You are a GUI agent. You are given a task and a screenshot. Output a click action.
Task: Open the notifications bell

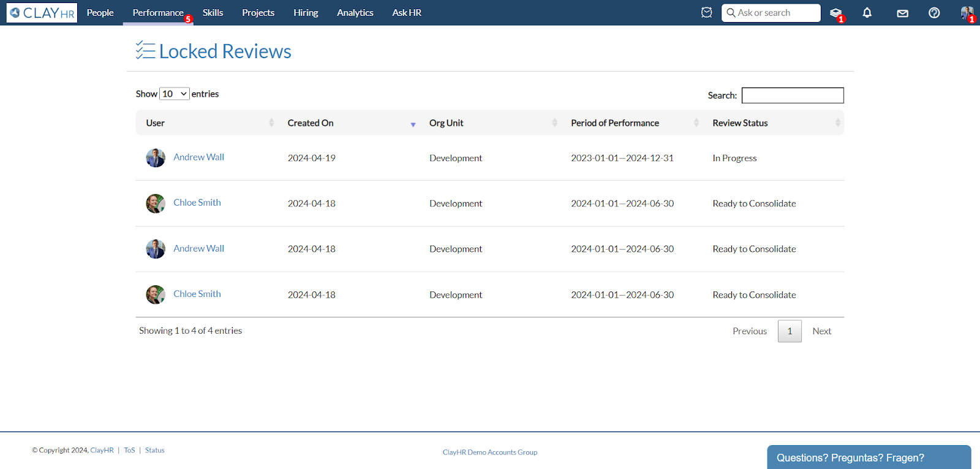867,13
